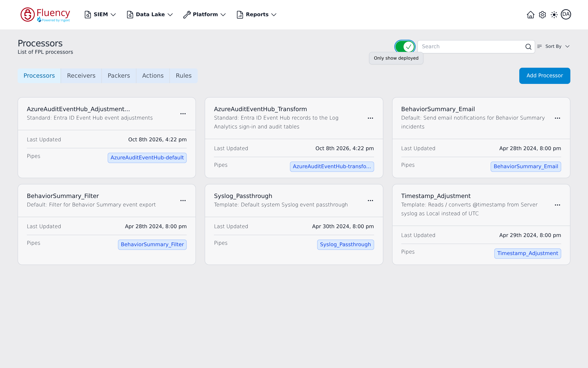Image resolution: width=588 pixels, height=368 pixels.
Task: Open options menu for Timestamp_Adjustment card
Action: 557,205
